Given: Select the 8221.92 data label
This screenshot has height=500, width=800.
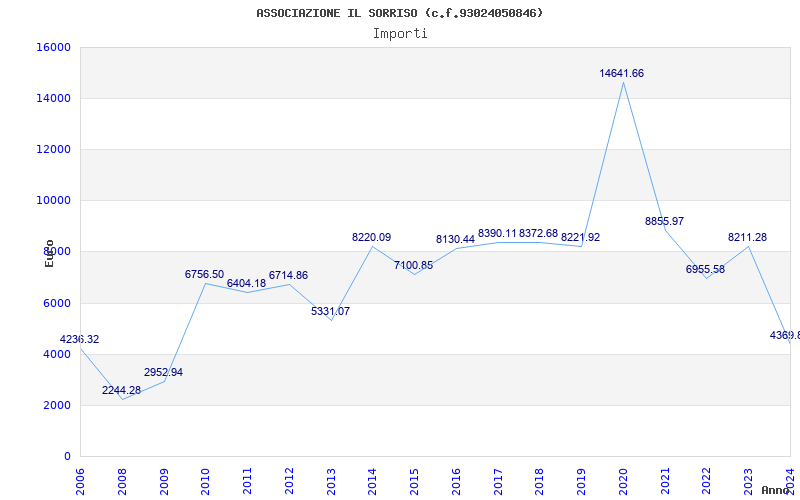Looking at the screenshot, I should click(581, 237).
